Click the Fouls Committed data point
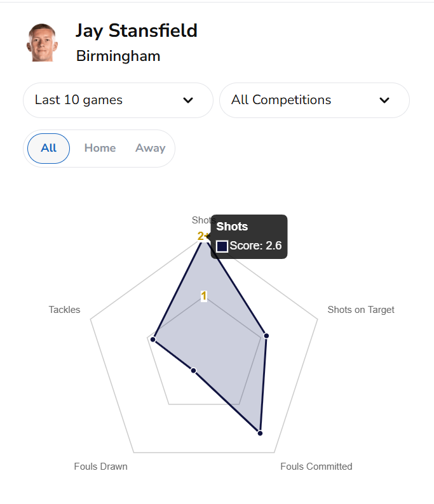Screen dimensions: 434x504 (x=260, y=433)
